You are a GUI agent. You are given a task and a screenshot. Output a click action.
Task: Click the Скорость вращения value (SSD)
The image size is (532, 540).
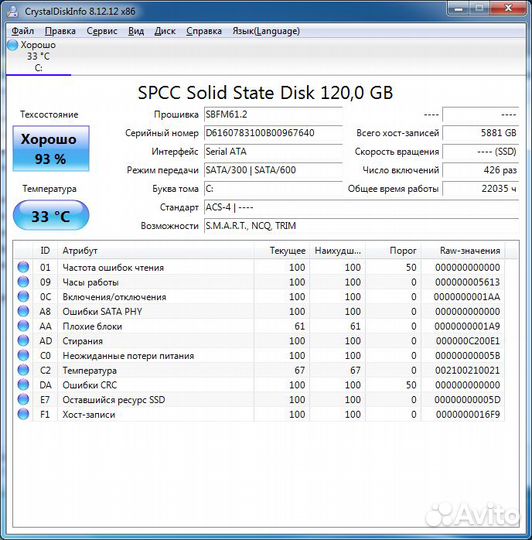pos(480,152)
